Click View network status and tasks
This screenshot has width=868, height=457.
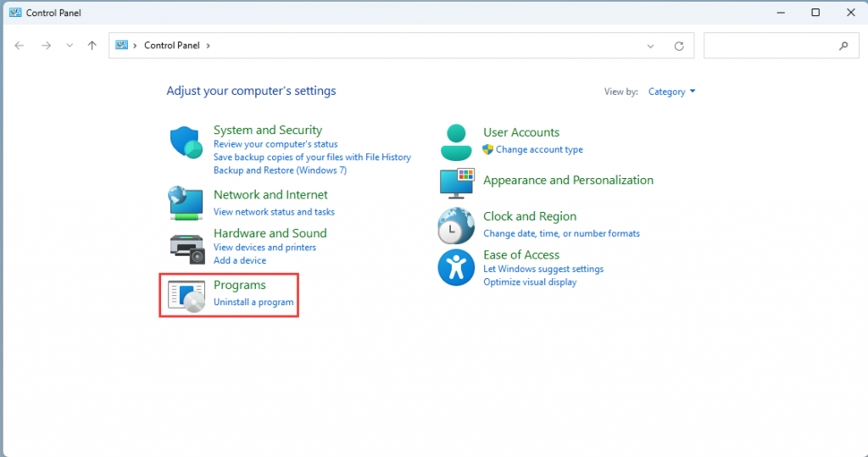point(274,212)
